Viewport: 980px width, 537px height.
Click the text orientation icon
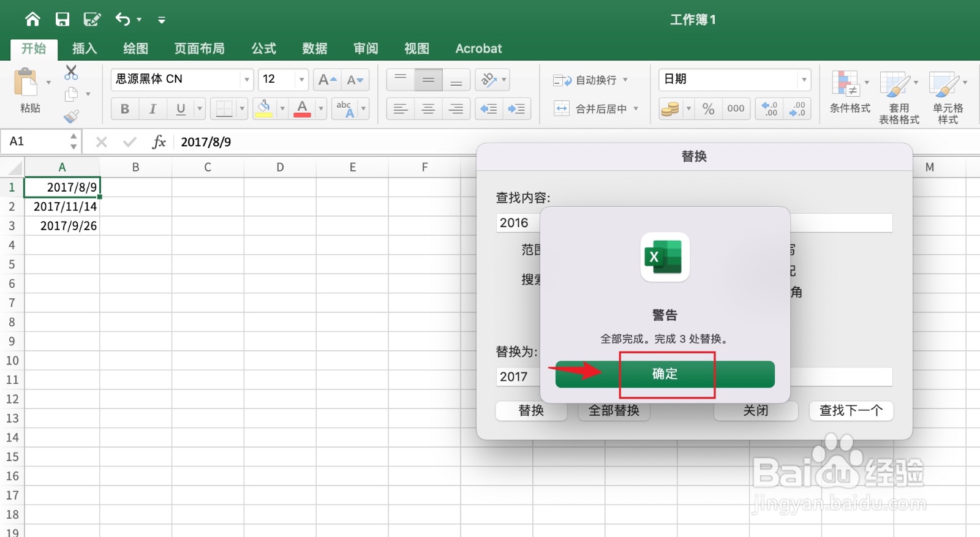click(x=489, y=80)
